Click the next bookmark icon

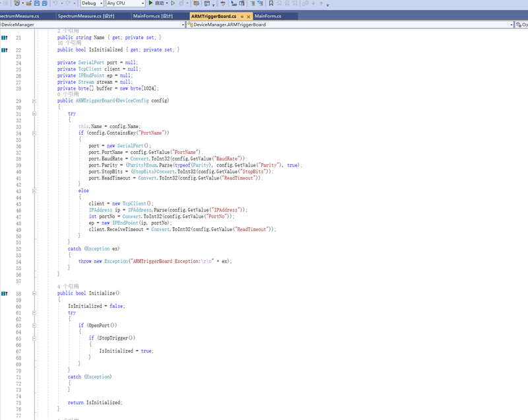click(286, 3)
